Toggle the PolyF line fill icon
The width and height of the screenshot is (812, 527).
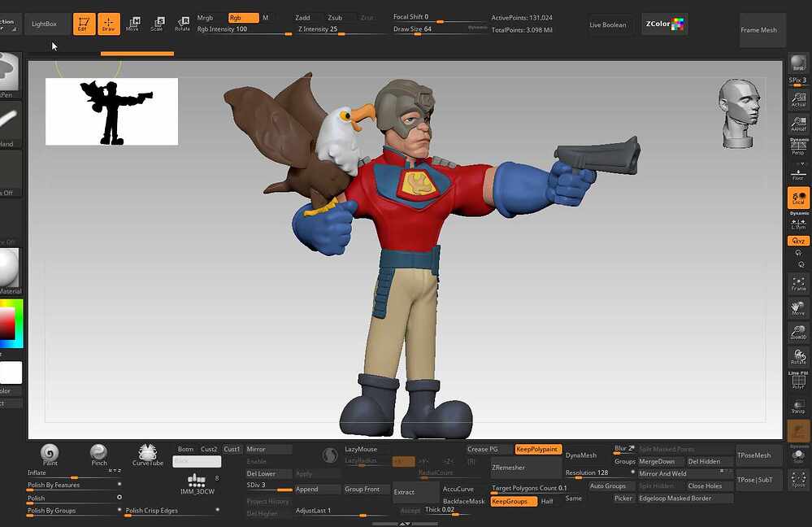[x=798, y=381]
